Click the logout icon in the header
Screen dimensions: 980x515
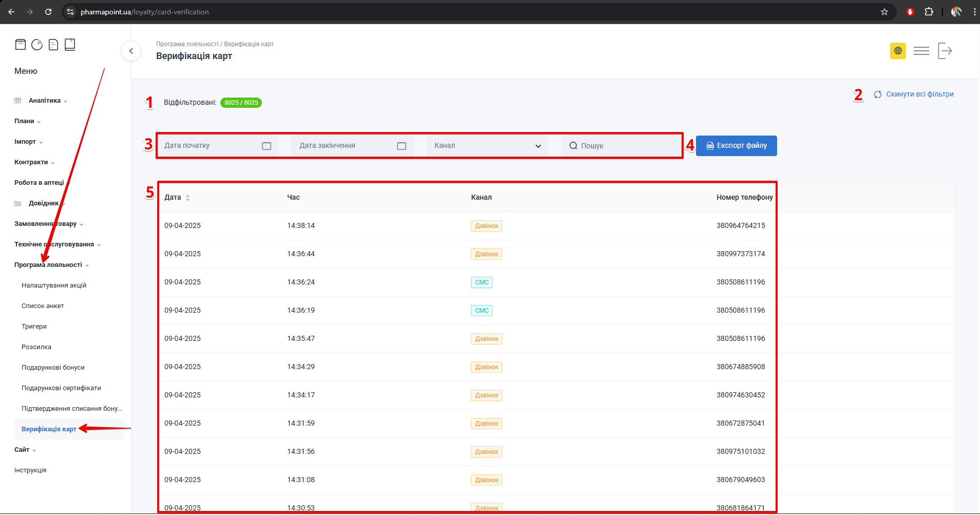tap(945, 51)
